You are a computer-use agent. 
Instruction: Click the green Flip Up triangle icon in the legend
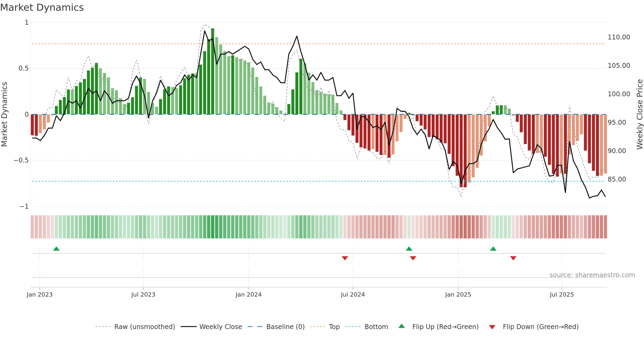(x=402, y=326)
